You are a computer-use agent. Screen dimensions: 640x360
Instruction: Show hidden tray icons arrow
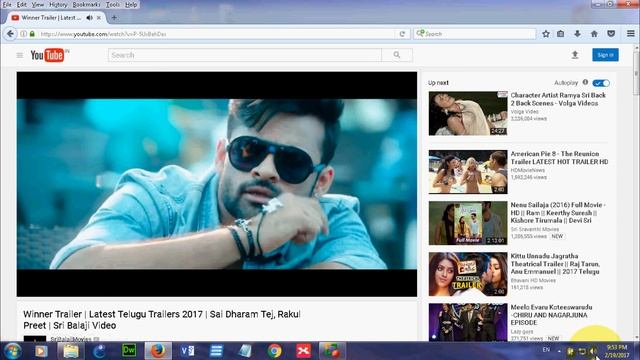(x=559, y=351)
